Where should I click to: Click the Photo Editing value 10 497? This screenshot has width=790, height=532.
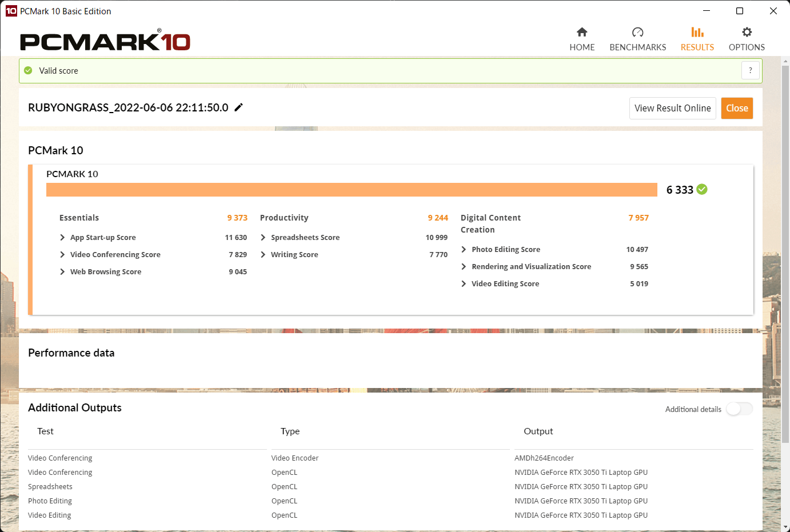637,249
